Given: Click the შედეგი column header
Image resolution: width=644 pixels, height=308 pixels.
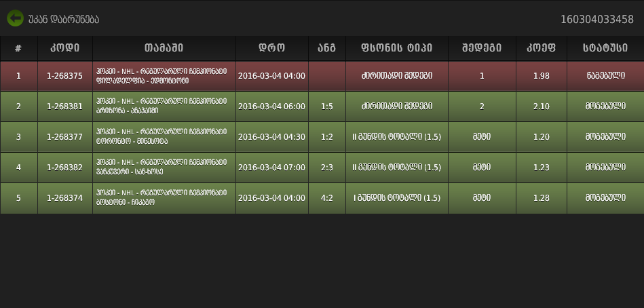Looking at the screenshot, I should click(482, 48).
